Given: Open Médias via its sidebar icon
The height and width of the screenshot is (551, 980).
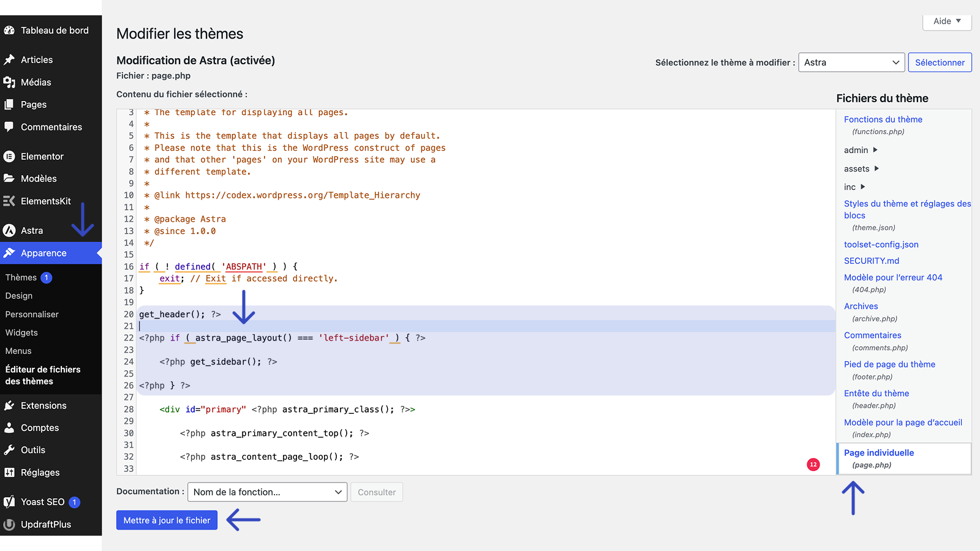Looking at the screenshot, I should point(9,82).
